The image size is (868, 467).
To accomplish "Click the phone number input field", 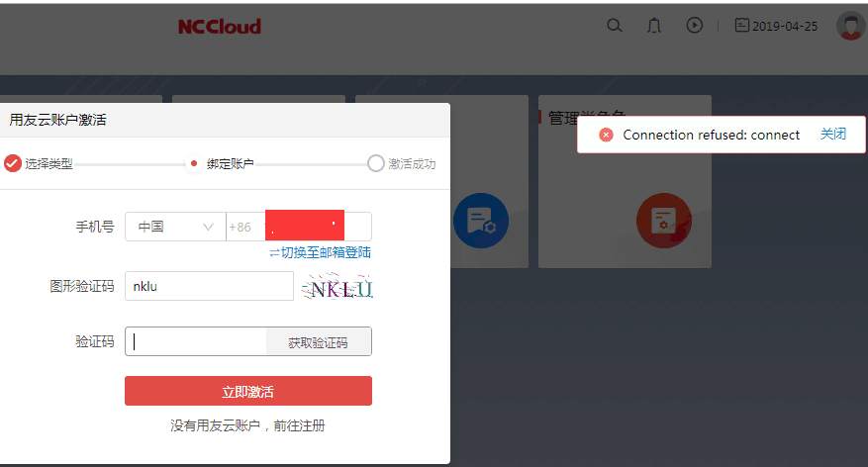I will click(x=299, y=227).
